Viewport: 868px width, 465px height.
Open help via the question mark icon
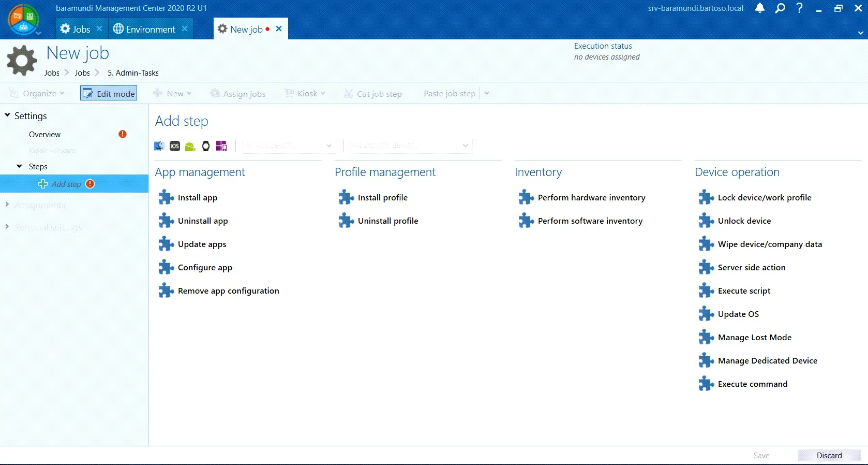click(x=799, y=8)
